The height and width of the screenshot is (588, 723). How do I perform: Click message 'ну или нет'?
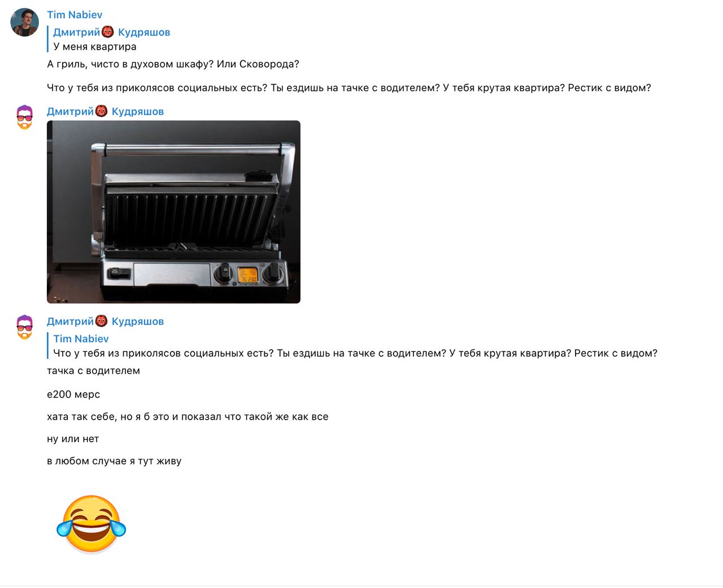pos(73,439)
